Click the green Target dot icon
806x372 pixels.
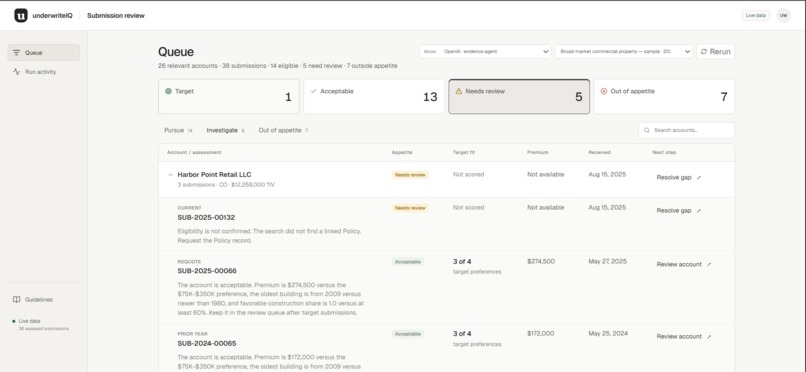(168, 91)
